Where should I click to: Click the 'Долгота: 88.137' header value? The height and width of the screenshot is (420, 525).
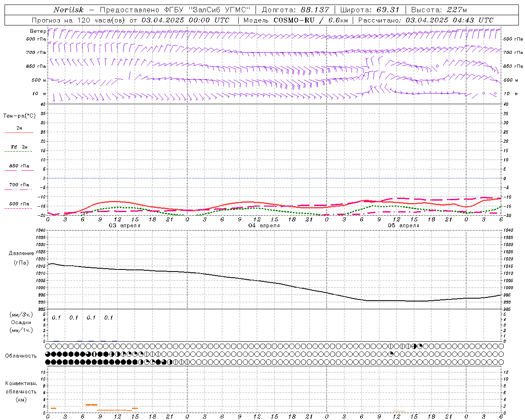click(x=295, y=10)
